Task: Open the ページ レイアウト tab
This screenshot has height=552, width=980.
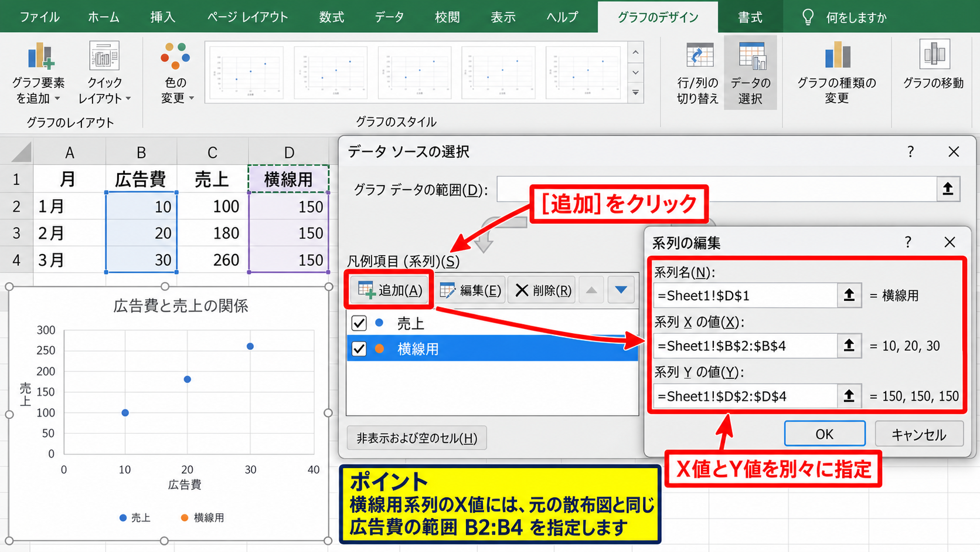Action: pyautogui.click(x=247, y=17)
